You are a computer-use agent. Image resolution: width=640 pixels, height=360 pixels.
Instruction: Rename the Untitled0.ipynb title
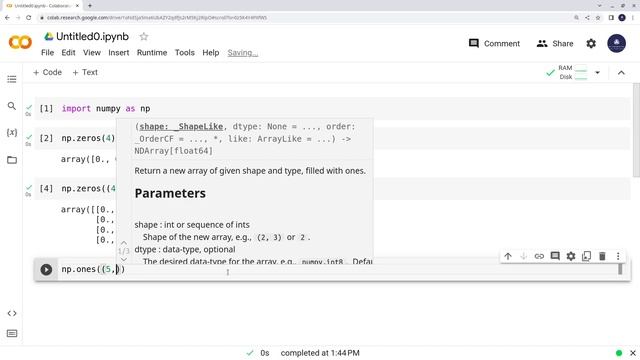coord(92,37)
